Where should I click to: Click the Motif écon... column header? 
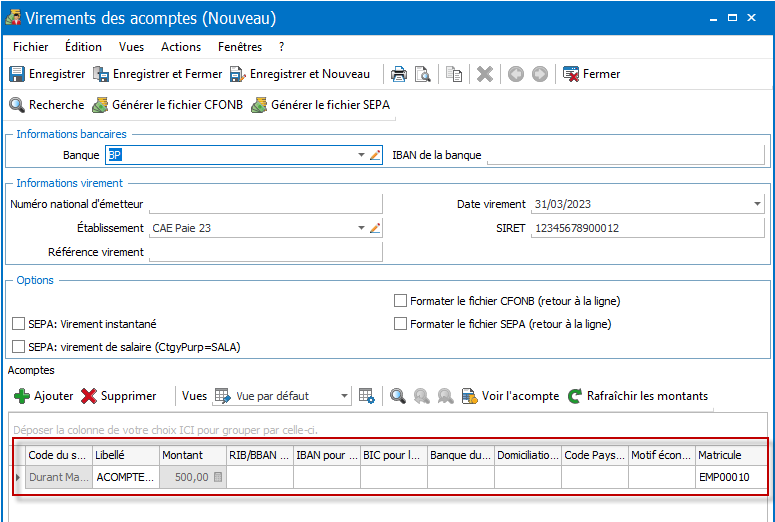(x=662, y=455)
